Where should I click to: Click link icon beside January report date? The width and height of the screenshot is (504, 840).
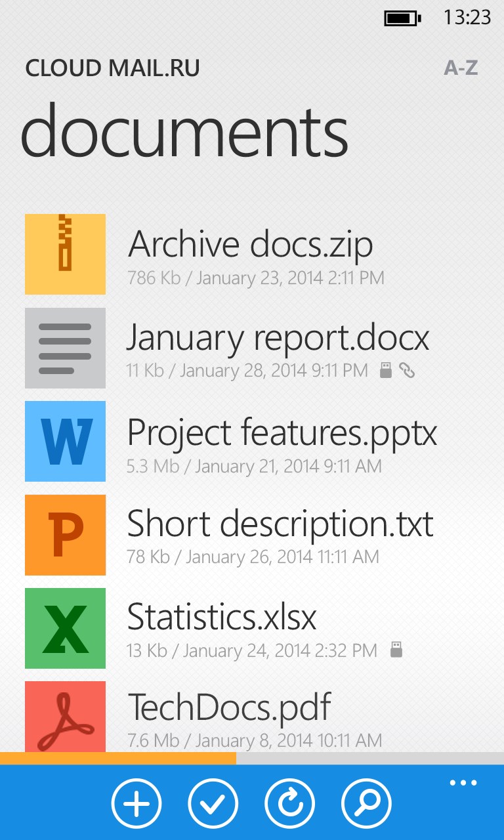[408, 371]
